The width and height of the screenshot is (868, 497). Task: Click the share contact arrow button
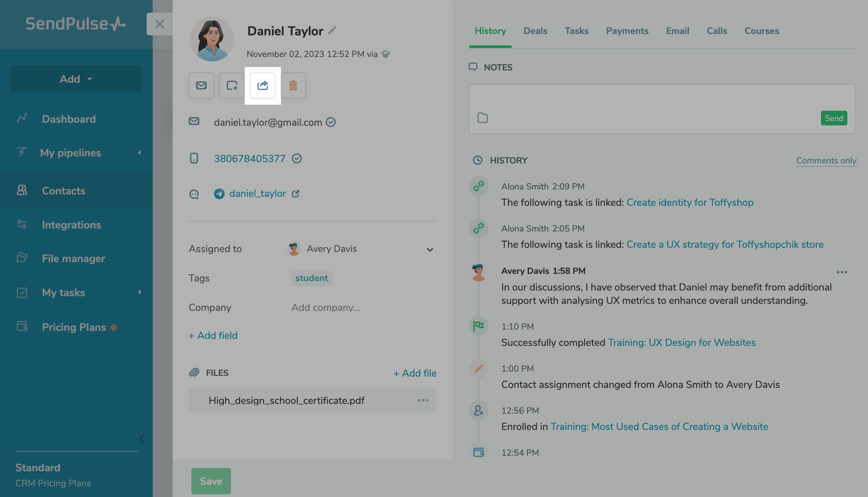coord(263,85)
